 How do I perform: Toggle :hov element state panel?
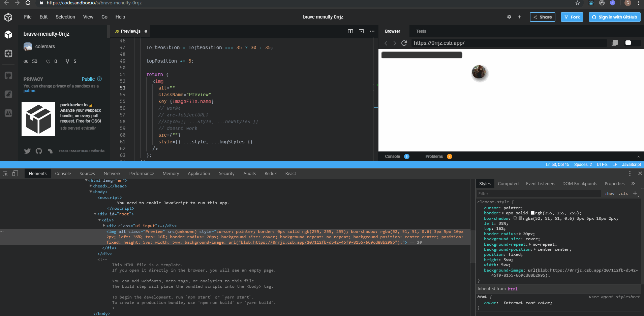pyautogui.click(x=610, y=194)
